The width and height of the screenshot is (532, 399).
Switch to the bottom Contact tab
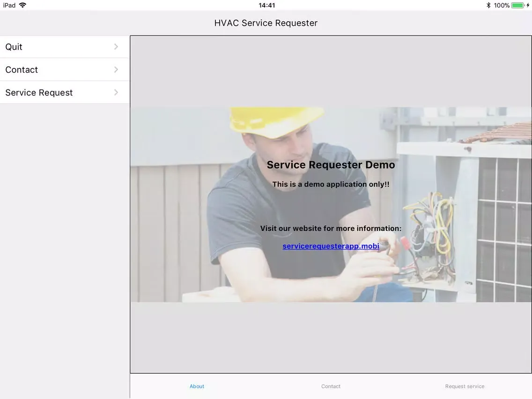tap(331, 386)
